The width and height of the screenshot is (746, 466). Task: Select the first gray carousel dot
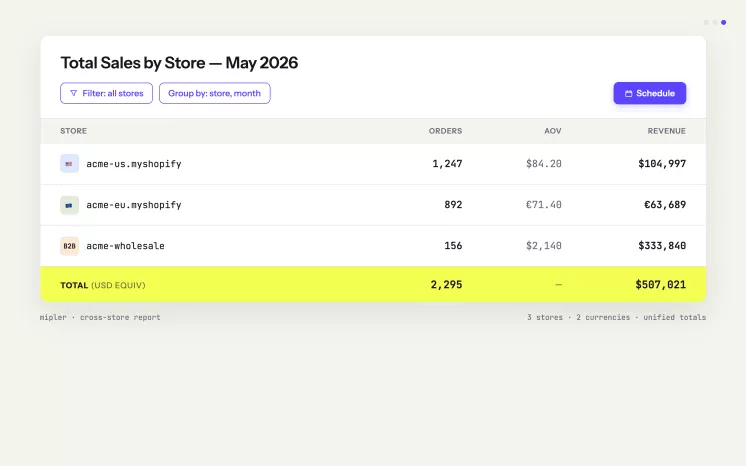706,22
